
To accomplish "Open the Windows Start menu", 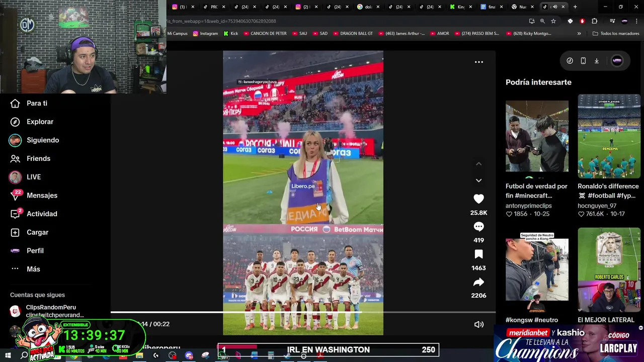I will (x=8, y=355).
